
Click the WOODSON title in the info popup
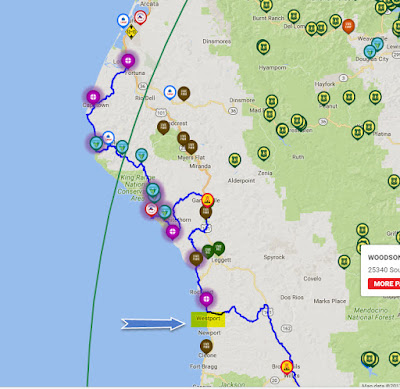point(384,257)
